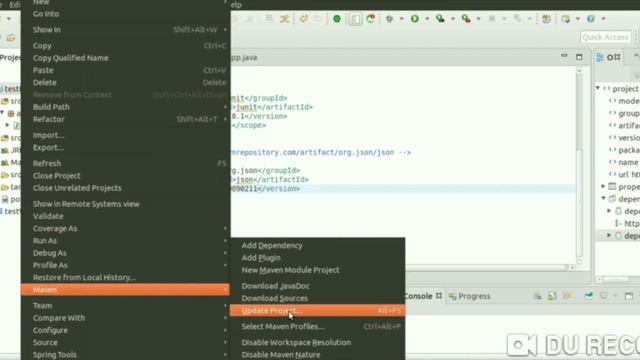Viewport: 640px width, 360px height.
Task: Collapse the project node in the Outline
Action: click(598, 88)
